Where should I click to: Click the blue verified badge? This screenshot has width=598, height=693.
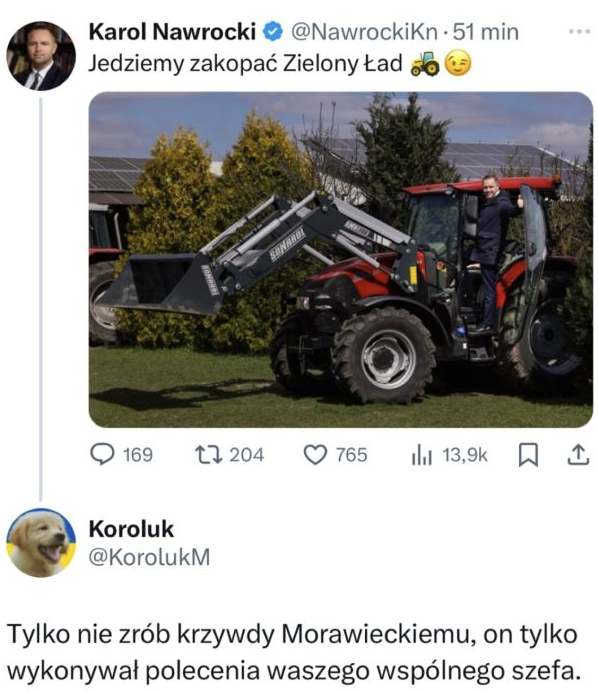[x=273, y=32]
